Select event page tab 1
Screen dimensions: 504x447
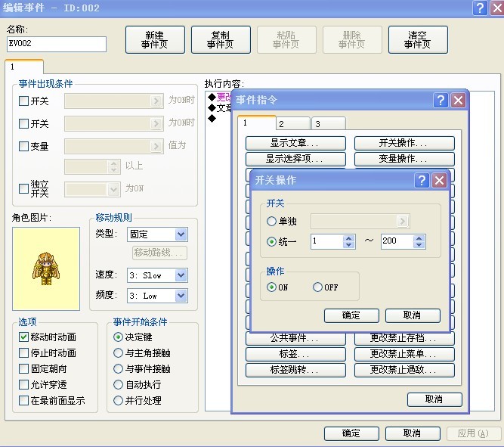24,67
